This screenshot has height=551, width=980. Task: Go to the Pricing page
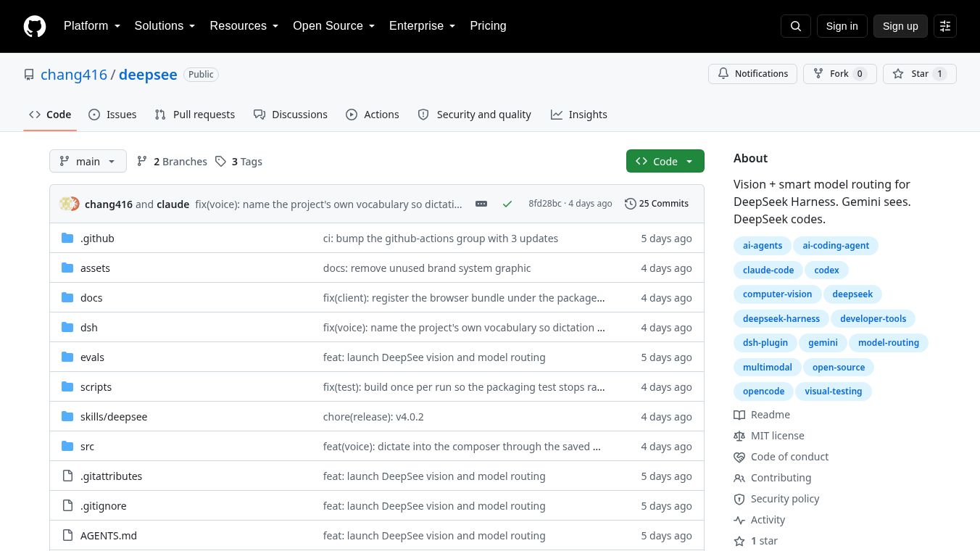coord(488,26)
